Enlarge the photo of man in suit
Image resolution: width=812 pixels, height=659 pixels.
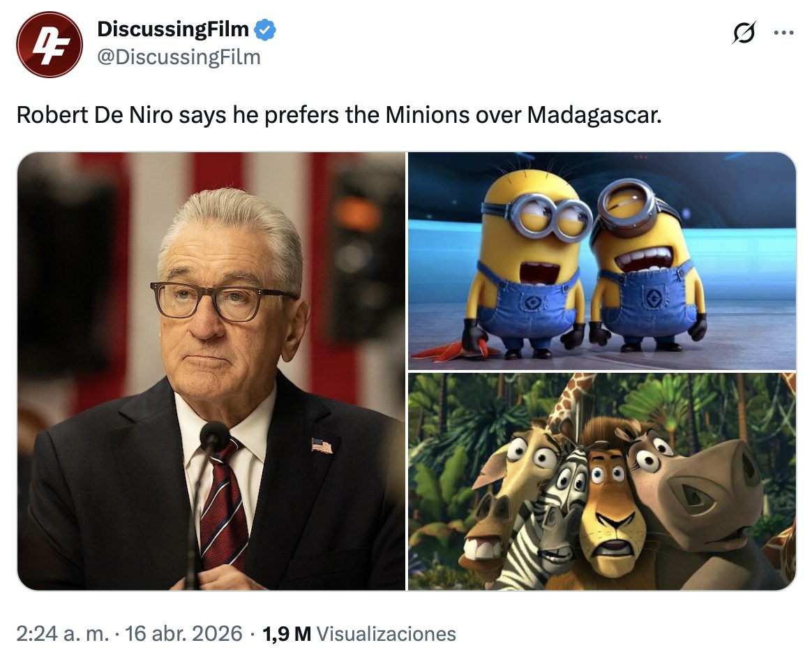click(211, 371)
